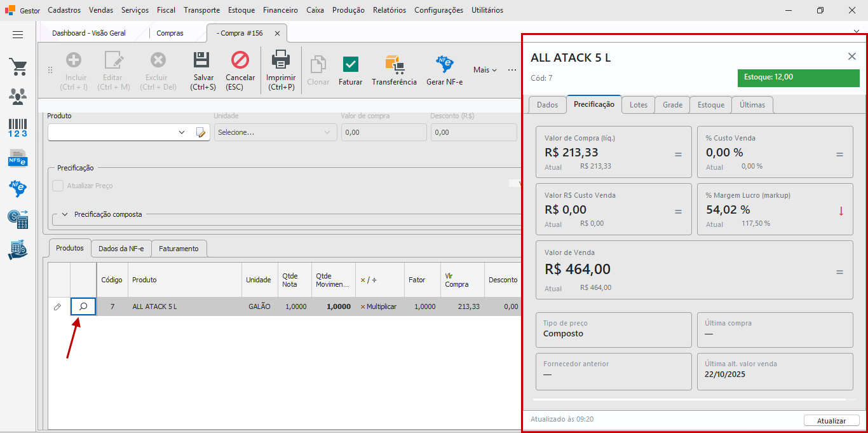
Task: Close the ALL ATACK 5 L side panel
Action: pos(852,57)
